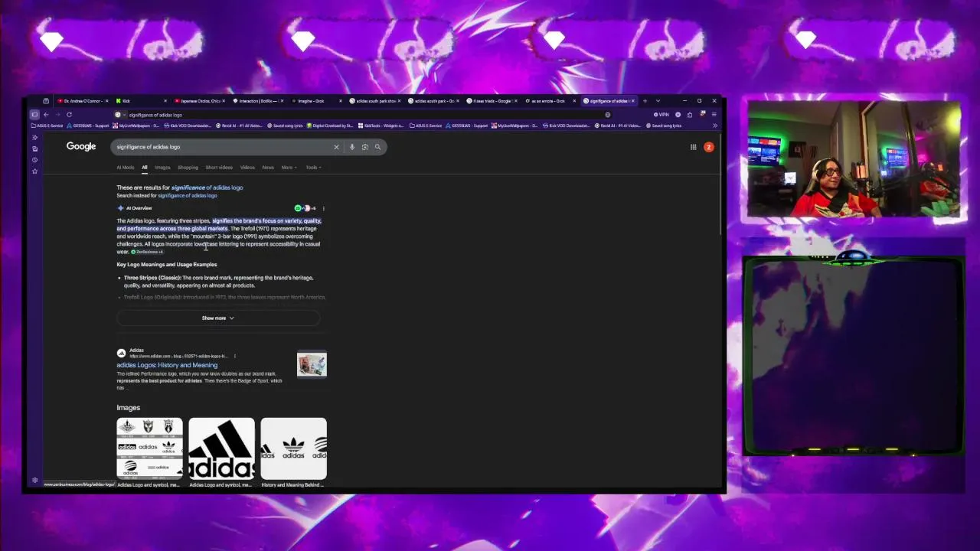The image size is (980, 551).
Task: Open the large black adidas logo image
Action: 221,448
